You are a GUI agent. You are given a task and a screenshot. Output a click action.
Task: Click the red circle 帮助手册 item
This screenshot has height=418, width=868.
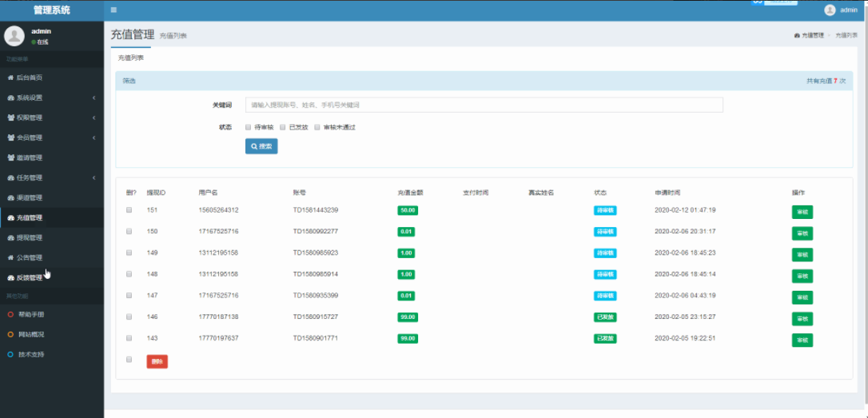coord(30,315)
